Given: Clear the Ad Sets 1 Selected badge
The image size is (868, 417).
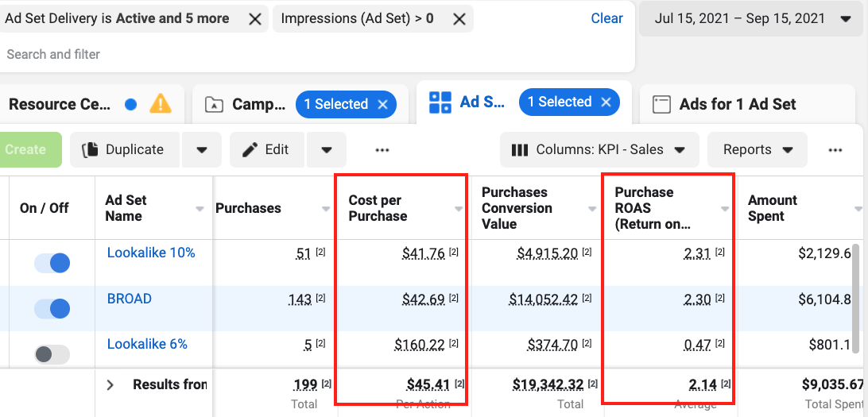Looking at the screenshot, I should click(x=606, y=102).
